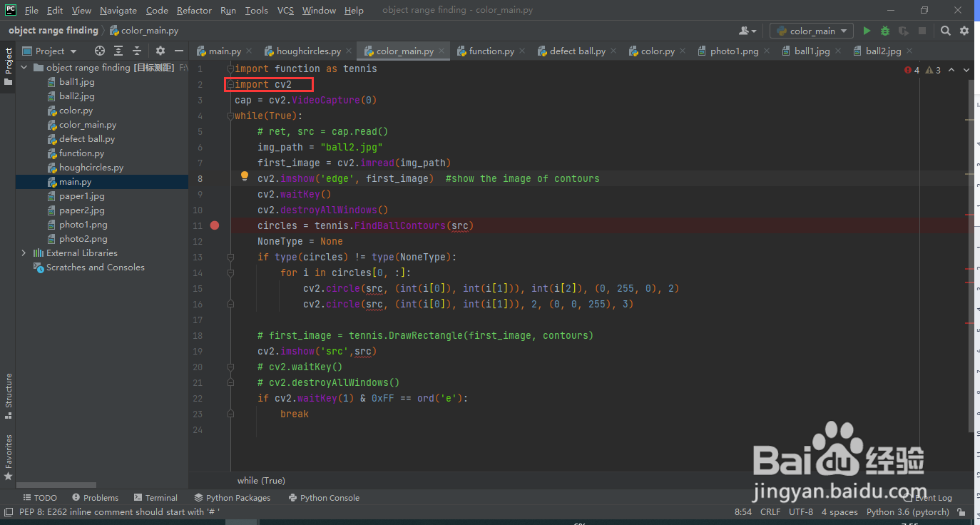Screen dimensions: 980x525
Task: Open the Problems tool window
Action: coord(95,498)
